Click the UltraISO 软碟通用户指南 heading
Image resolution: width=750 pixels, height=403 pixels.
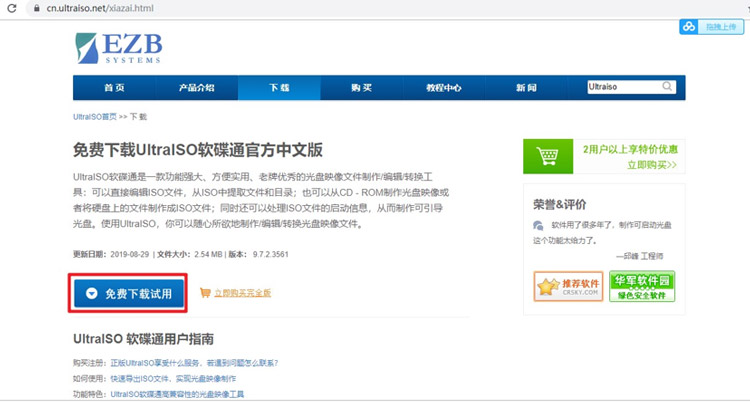tap(143, 339)
